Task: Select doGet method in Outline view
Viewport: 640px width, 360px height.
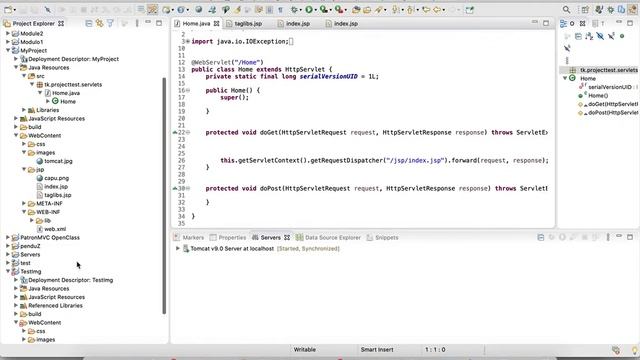Action: [x=612, y=104]
